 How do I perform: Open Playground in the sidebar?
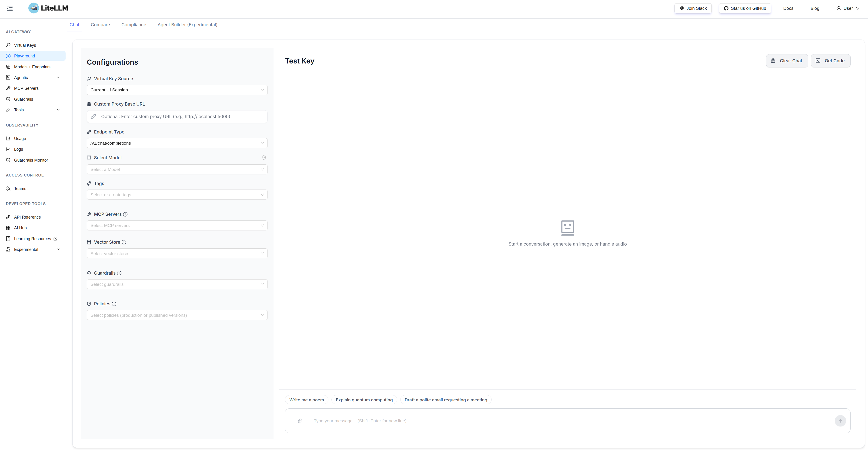coord(33,56)
